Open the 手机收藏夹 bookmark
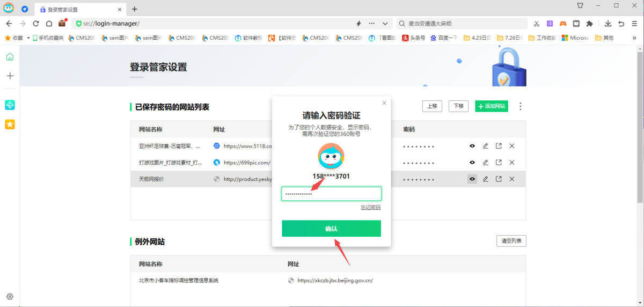Viewport: 644px width, 307px height. pos(48,38)
